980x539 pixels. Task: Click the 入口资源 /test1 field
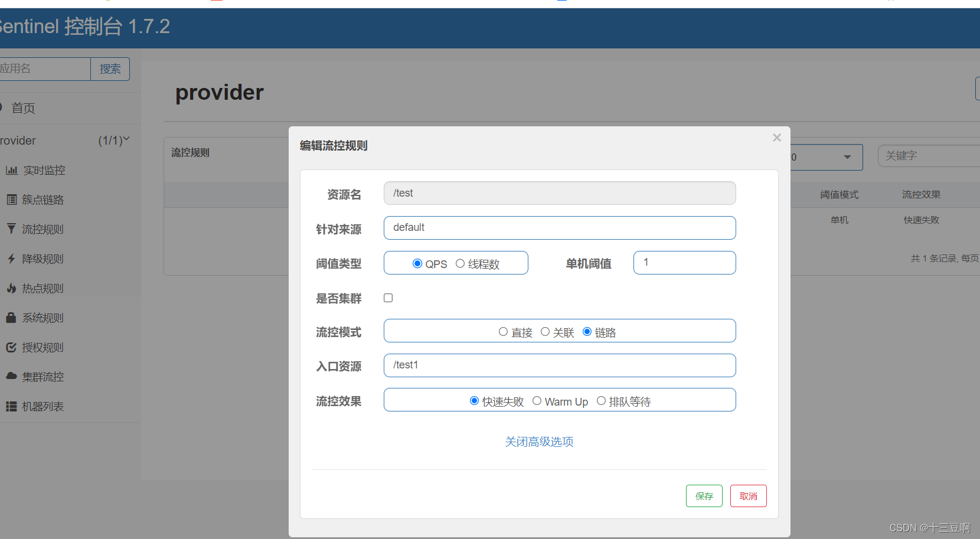pyautogui.click(x=560, y=365)
